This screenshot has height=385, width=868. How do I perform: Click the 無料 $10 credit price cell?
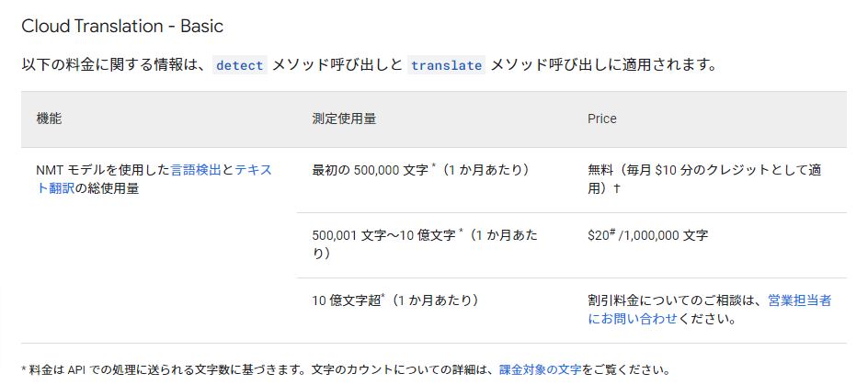coord(704,179)
